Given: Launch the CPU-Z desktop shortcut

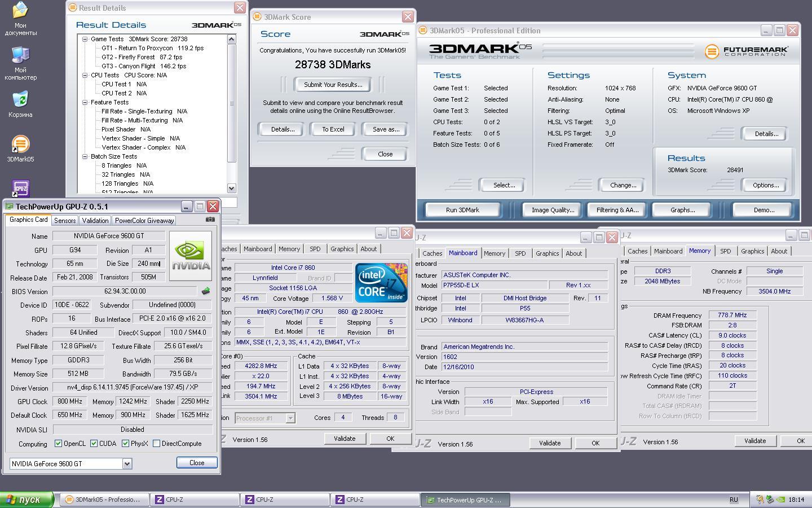Looking at the screenshot, I should [20, 188].
